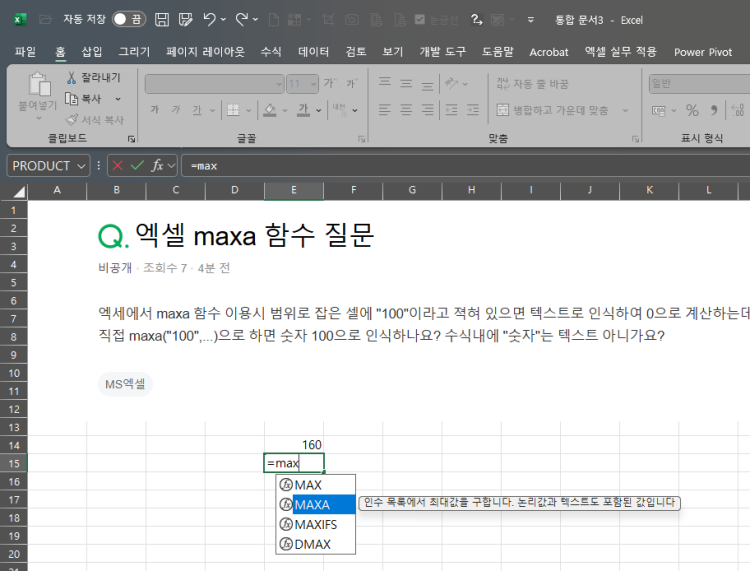Open the font color dropdown arrow
Image resolution: width=750 pixels, height=571 pixels.
pos(319,110)
